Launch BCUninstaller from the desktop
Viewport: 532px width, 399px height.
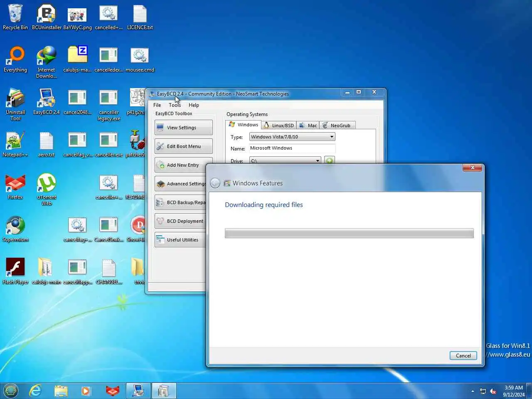[x=47, y=17]
